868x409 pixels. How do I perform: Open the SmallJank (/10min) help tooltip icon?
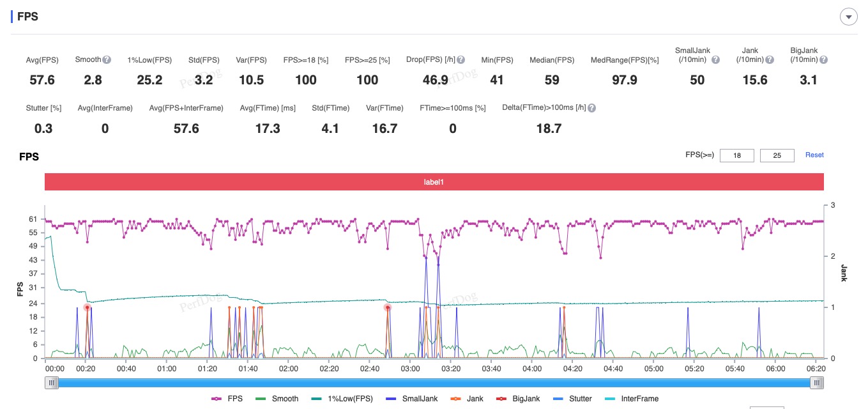(715, 60)
